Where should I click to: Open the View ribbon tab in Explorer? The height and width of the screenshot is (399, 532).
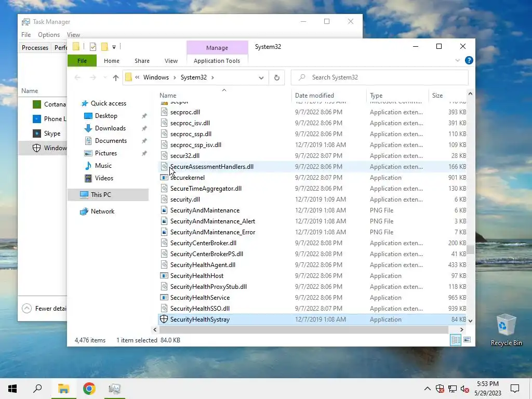coord(171,61)
